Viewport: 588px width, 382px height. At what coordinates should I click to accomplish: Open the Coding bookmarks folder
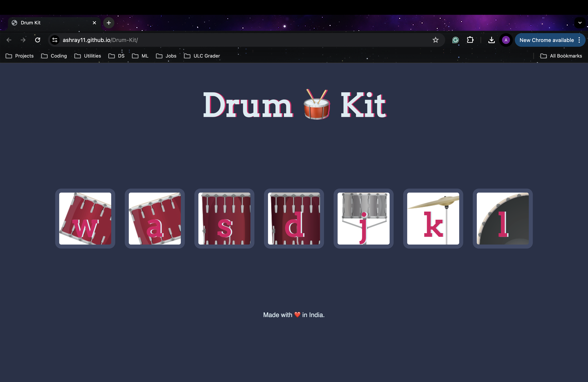click(54, 56)
